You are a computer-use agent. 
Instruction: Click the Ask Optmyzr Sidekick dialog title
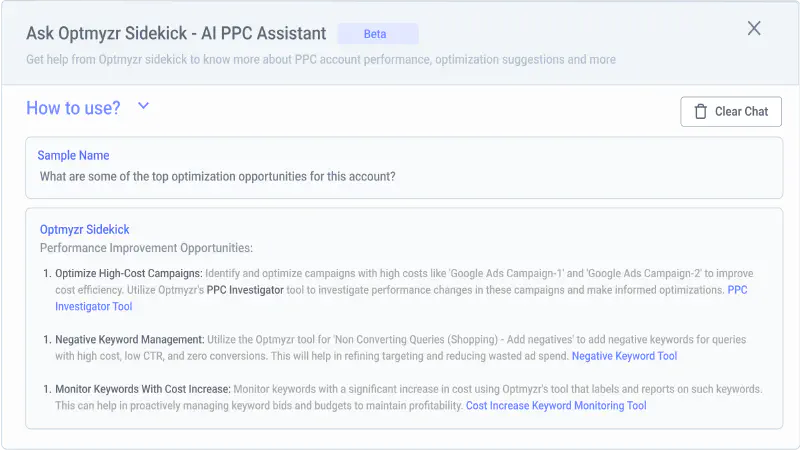tap(176, 33)
